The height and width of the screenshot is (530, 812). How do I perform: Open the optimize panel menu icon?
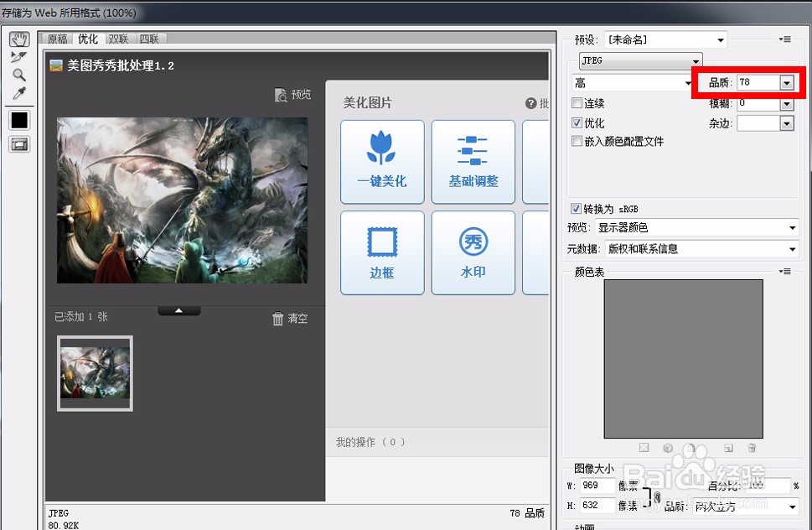coord(785,39)
